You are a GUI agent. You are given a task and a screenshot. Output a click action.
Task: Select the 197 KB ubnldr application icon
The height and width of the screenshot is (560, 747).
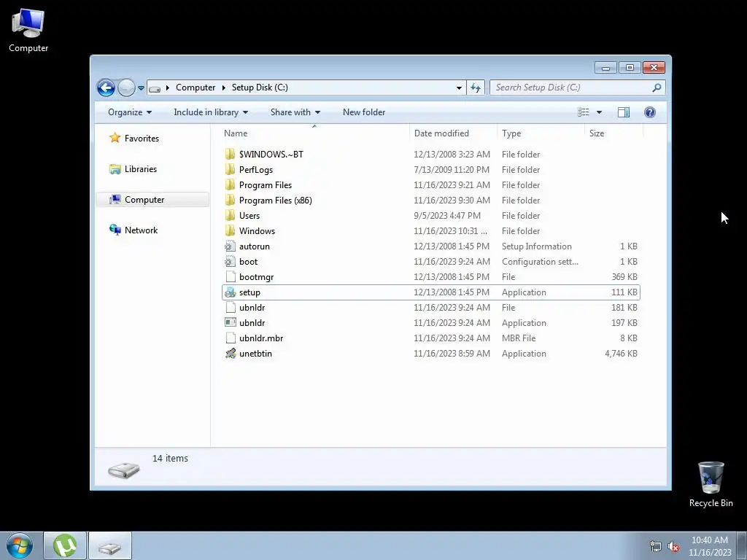[230, 323]
